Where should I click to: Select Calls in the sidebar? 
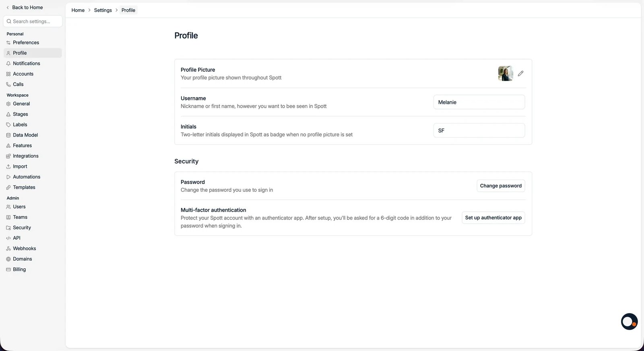click(33, 85)
